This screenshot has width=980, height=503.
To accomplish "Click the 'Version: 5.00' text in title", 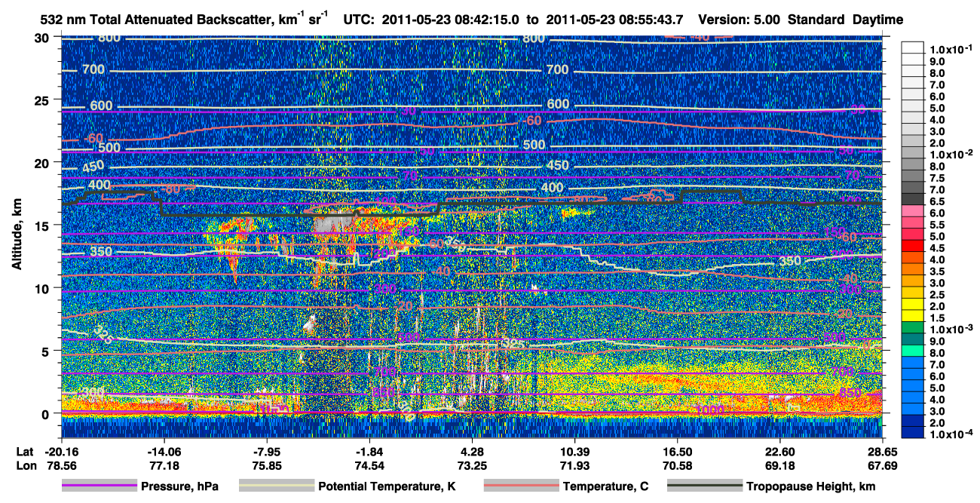I will [740, 20].
